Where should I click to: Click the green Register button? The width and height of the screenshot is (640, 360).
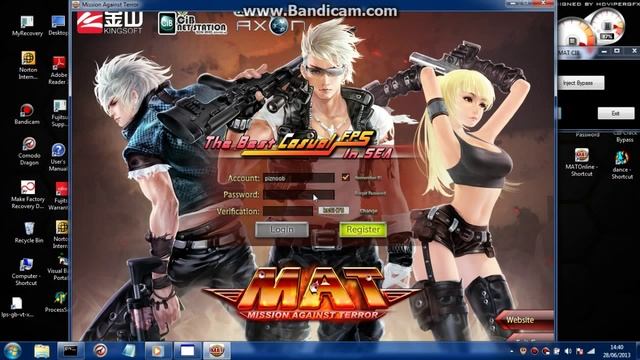point(363,229)
